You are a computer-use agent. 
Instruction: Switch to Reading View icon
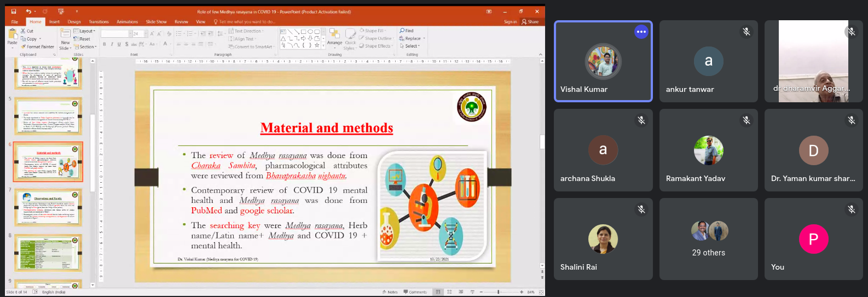pyautogui.click(x=461, y=292)
